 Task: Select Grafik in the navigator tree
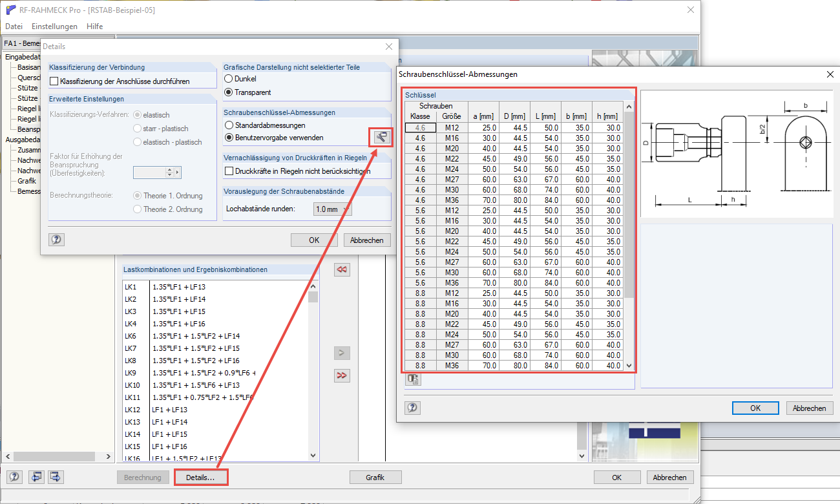tap(27, 181)
